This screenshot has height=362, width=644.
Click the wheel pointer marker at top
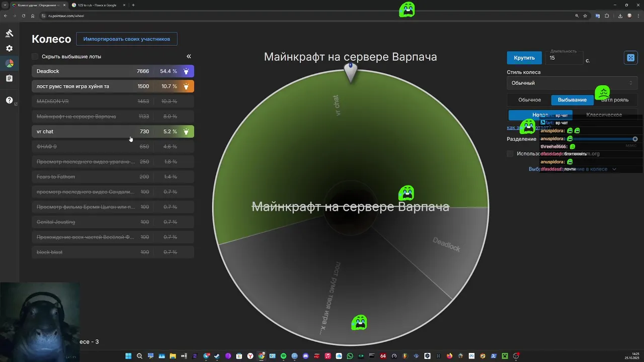tap(351, 72)
